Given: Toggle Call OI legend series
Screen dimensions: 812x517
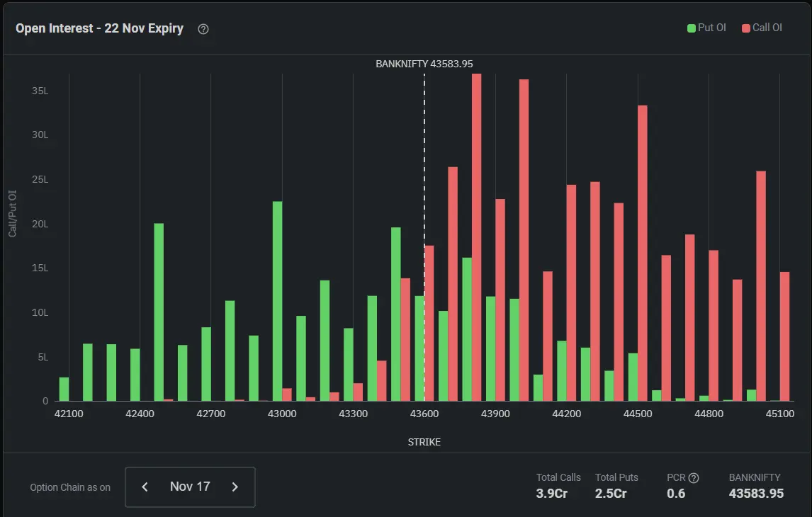Looking at the screenshot, I should coord(762,28).
